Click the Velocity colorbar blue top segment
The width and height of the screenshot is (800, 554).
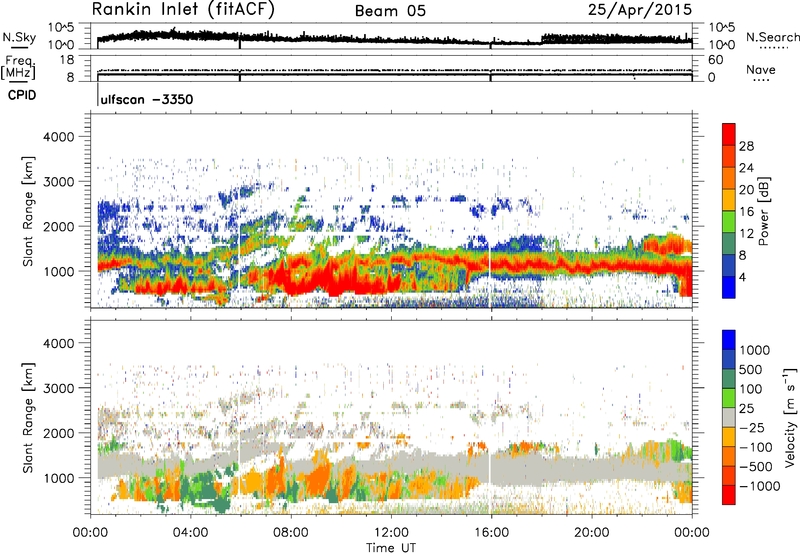(x=729, y=340)
